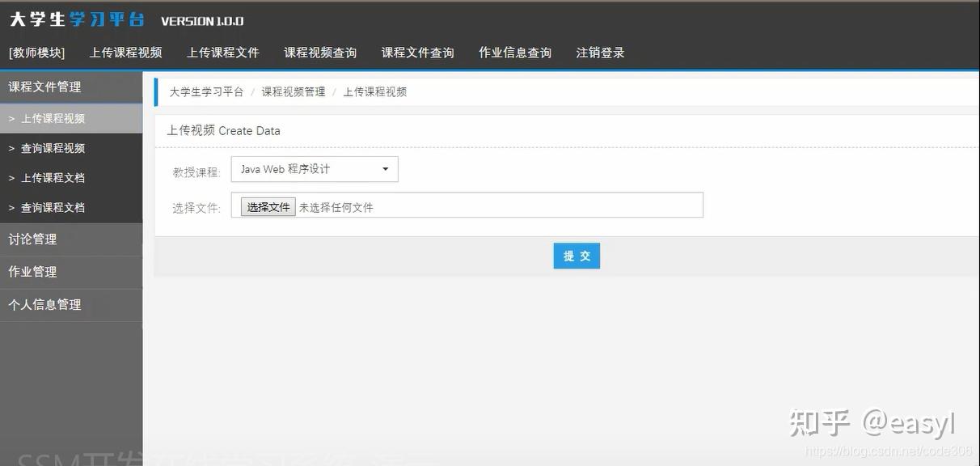Select 查询课程视频 in the sidebar

click(53, 148)
